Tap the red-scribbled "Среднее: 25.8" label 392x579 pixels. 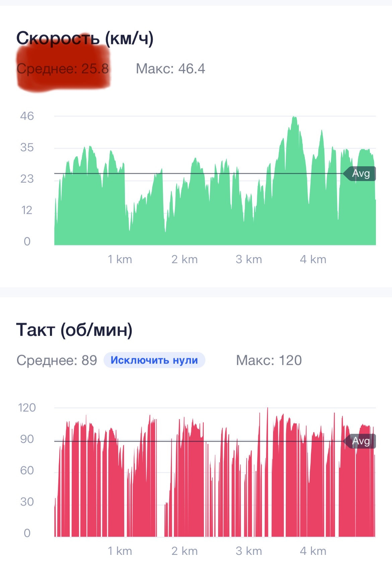point(63,69)
